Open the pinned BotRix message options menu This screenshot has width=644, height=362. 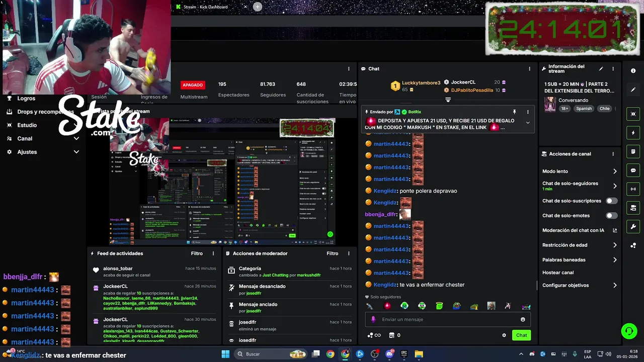[528, 112]
